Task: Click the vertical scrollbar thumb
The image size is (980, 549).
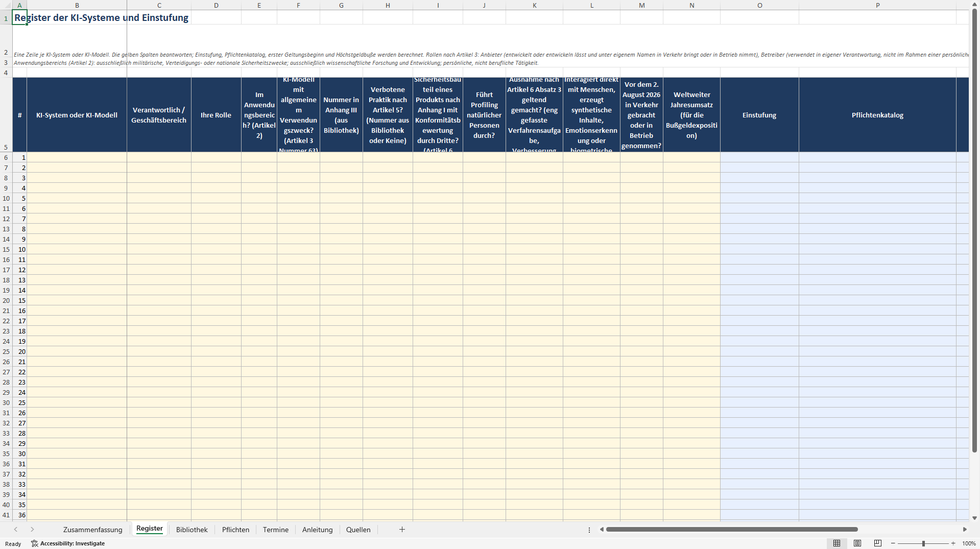Action: pyautogui.click(x=974, y=230)
